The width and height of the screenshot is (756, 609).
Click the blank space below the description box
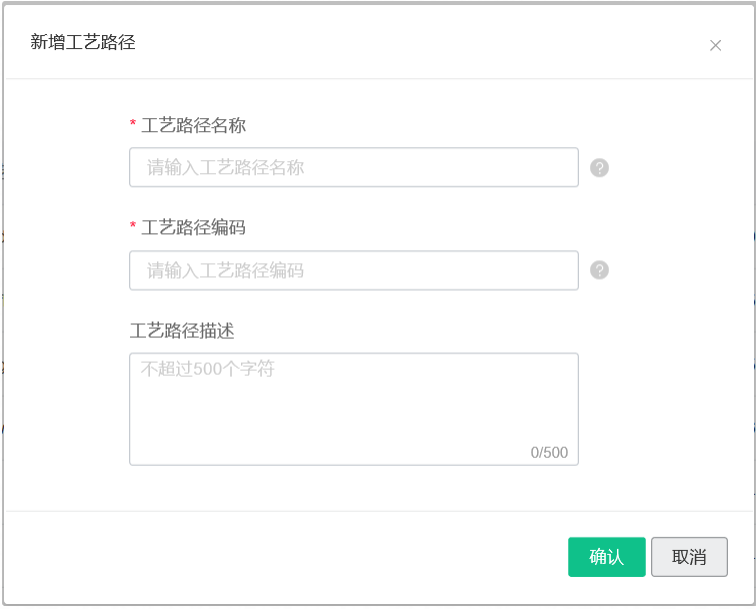[354, 488]
